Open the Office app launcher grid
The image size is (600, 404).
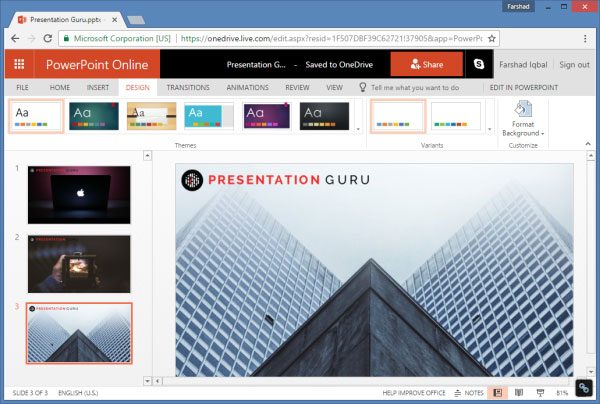(x=19, y=64)
